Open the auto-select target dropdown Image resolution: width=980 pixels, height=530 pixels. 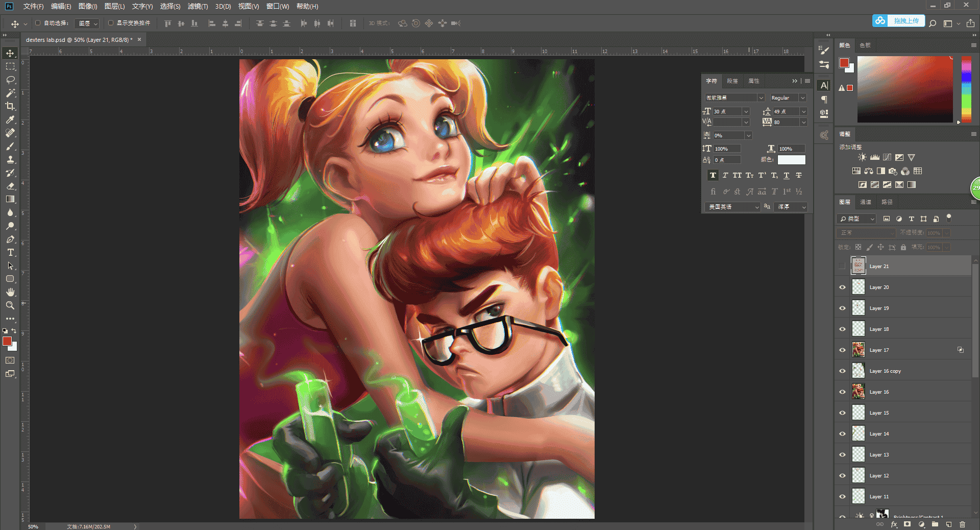(87, 23)
